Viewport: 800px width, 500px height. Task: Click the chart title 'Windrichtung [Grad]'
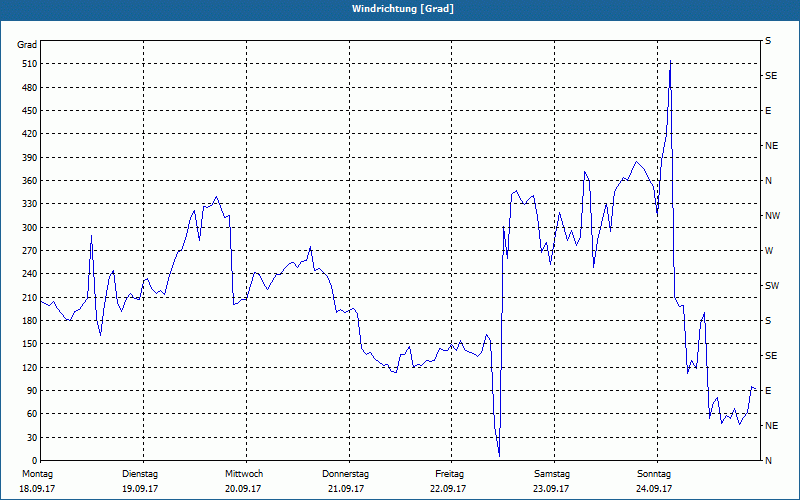403,9
